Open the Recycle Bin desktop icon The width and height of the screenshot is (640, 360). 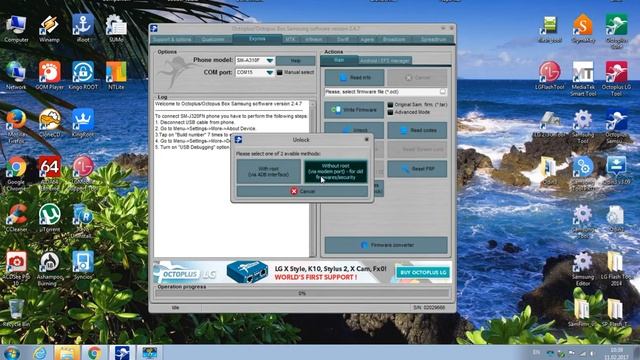click(16, 313)
